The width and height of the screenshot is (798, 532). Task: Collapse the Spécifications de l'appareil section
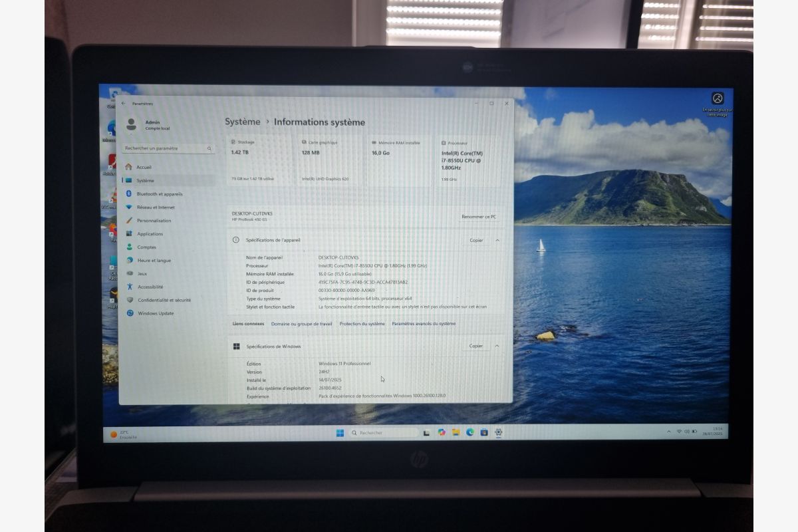[x=497, y=240]
